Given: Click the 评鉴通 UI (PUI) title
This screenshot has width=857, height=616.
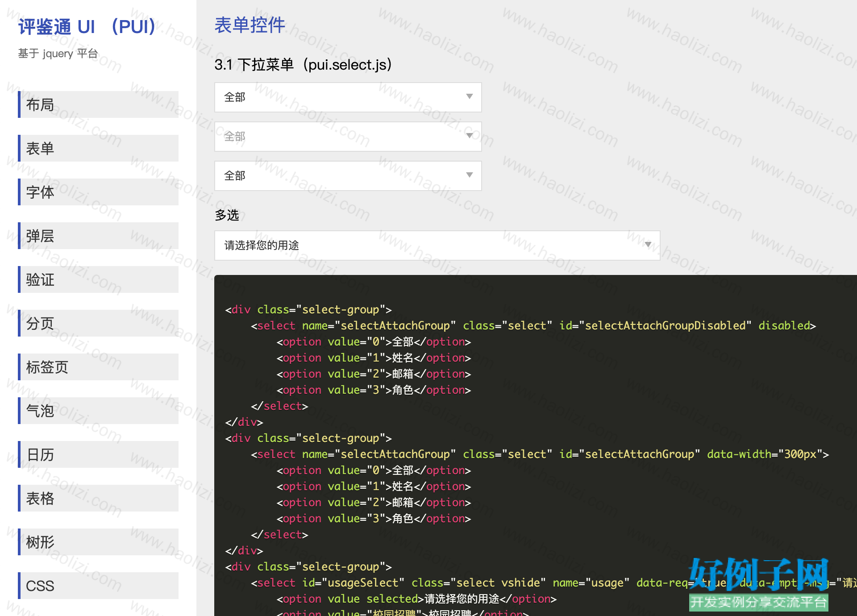Looking at the screenshot, I should point(87,27).
